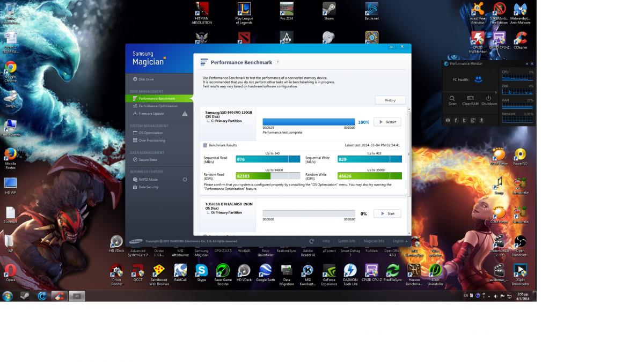This screenshot has width=644, height=362.
Task: Open CPUID HWMonitor desktop shortcut
Action: (478, 42)
